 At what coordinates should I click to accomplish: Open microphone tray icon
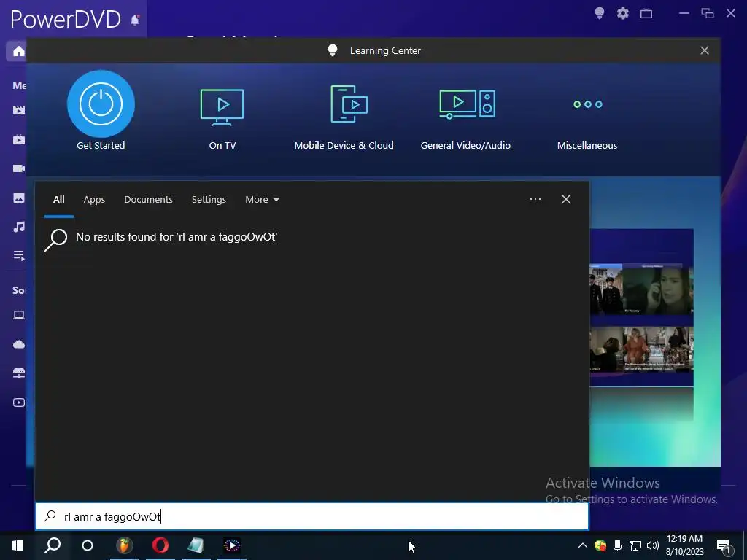click(617, 545)
